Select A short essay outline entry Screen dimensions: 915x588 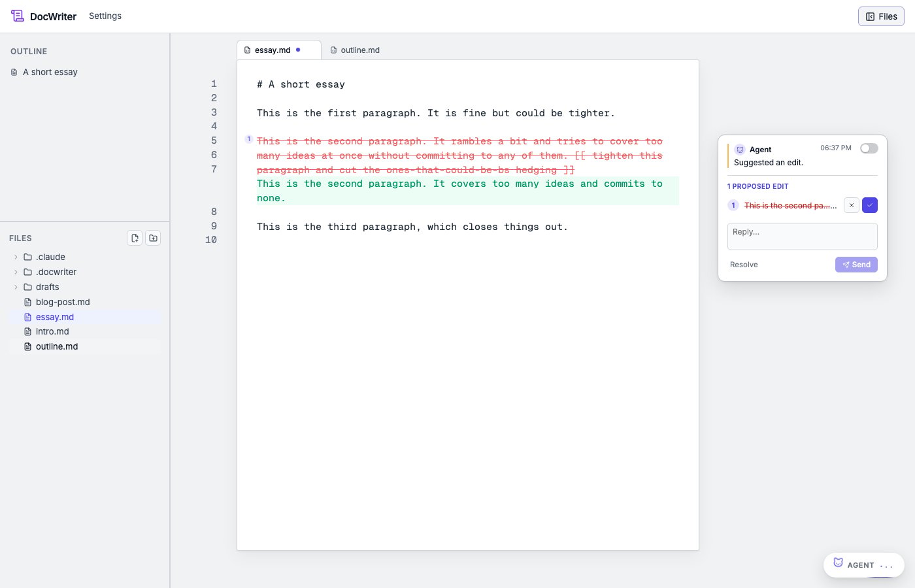click(50, 72)
